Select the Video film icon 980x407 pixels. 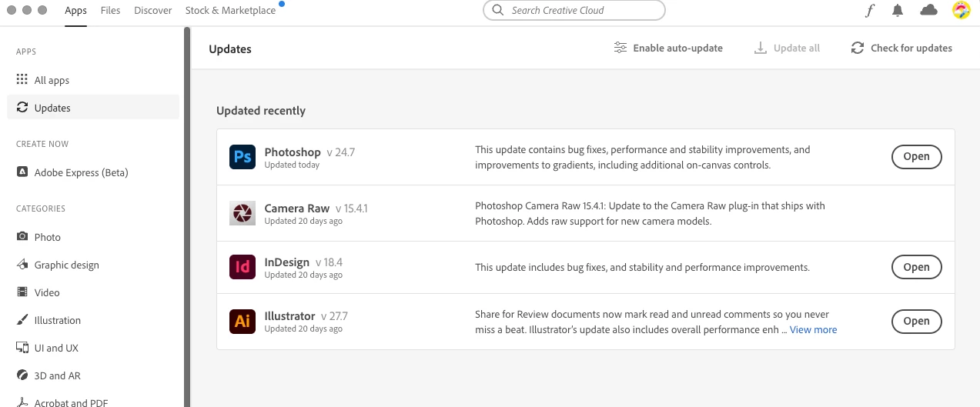tap(22, 292)
